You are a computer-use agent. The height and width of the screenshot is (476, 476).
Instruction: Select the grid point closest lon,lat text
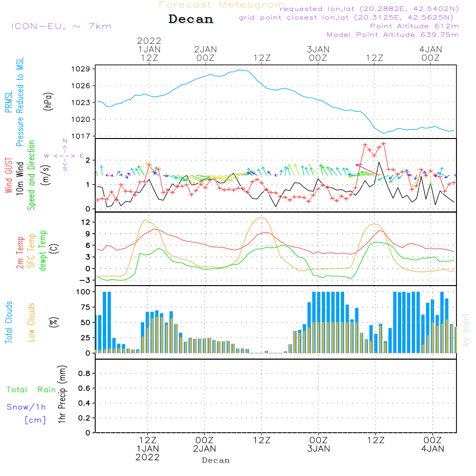349,18
